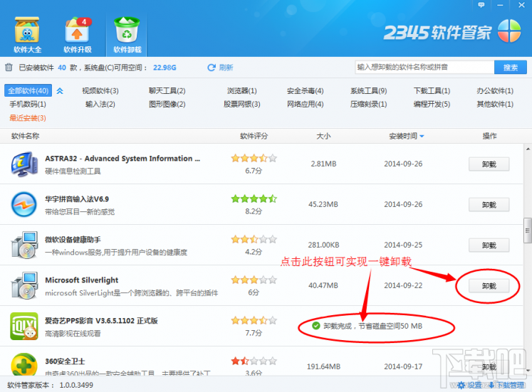532x392 pixels.
Task: Select the 办公软件(1) category
Action: click(x=495, y=91)
